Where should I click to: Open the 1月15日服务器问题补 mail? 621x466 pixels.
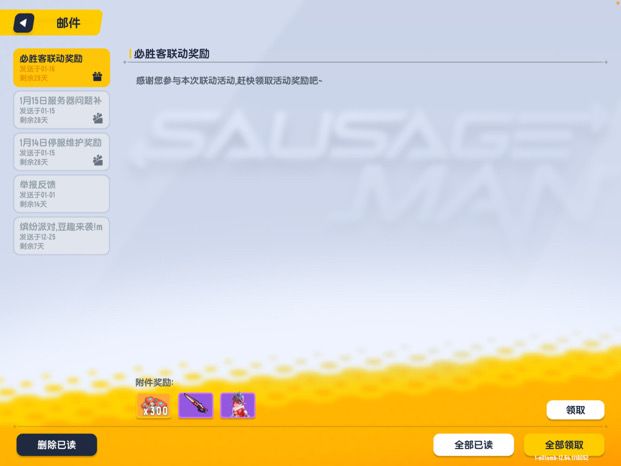coord(61,110)
